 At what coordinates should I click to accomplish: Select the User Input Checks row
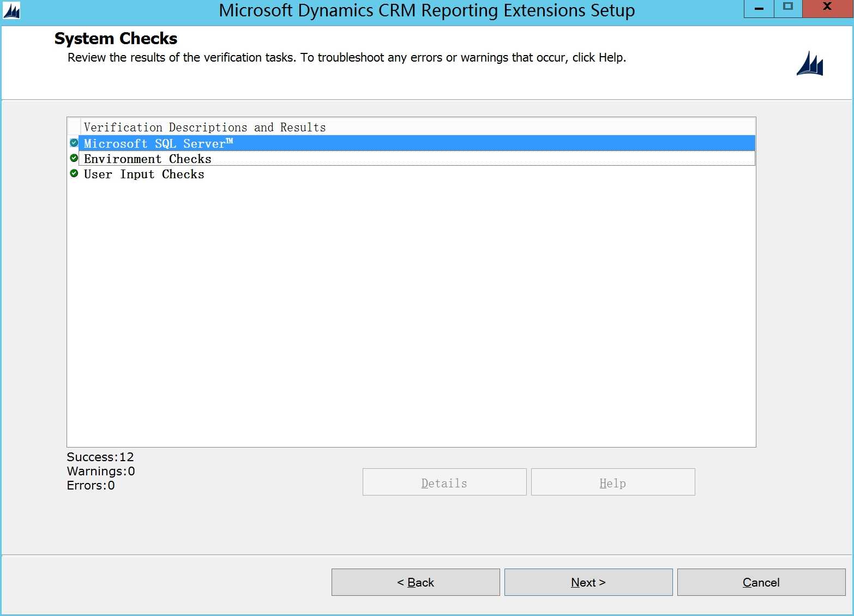(417, 174)
